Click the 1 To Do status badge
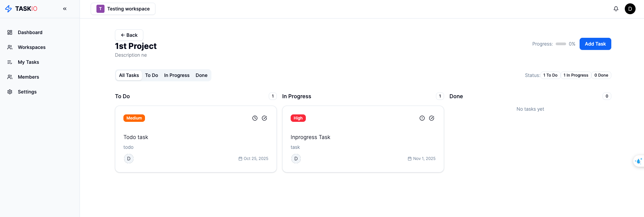 pos(550,75)
